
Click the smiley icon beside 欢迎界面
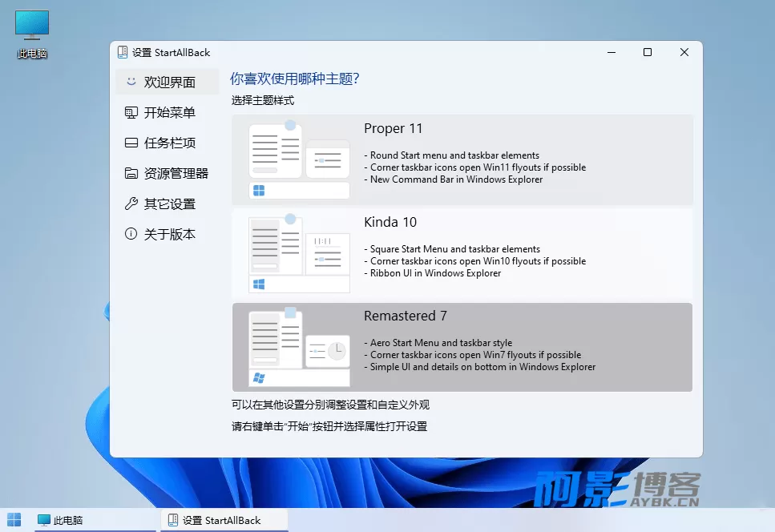click(x=131, y=82)
